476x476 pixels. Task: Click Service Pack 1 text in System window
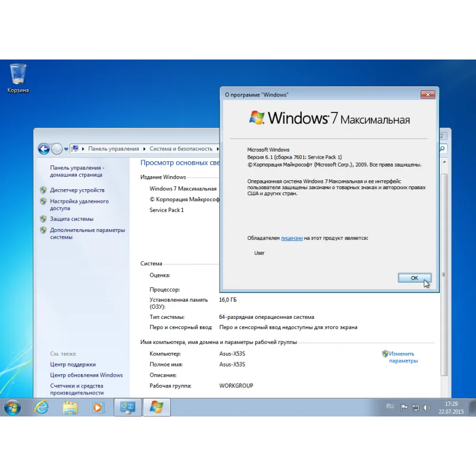coord(167,210)
